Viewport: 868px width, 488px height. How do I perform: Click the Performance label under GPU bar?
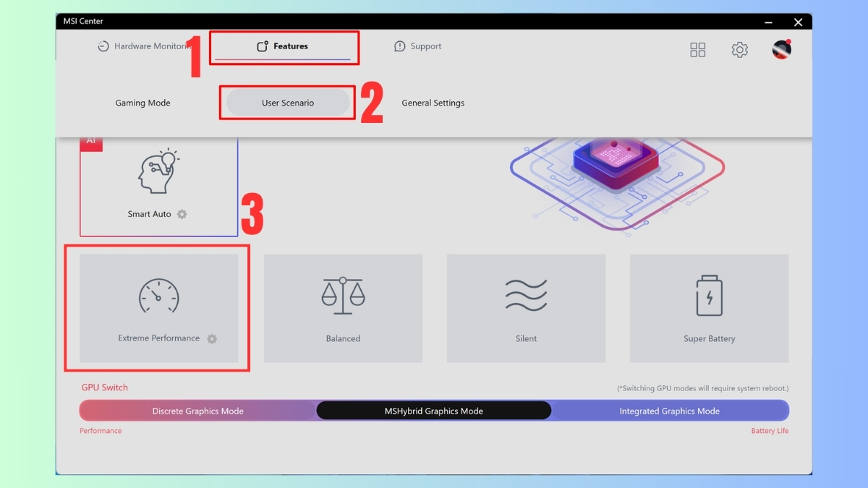click(x=101, y=431)
